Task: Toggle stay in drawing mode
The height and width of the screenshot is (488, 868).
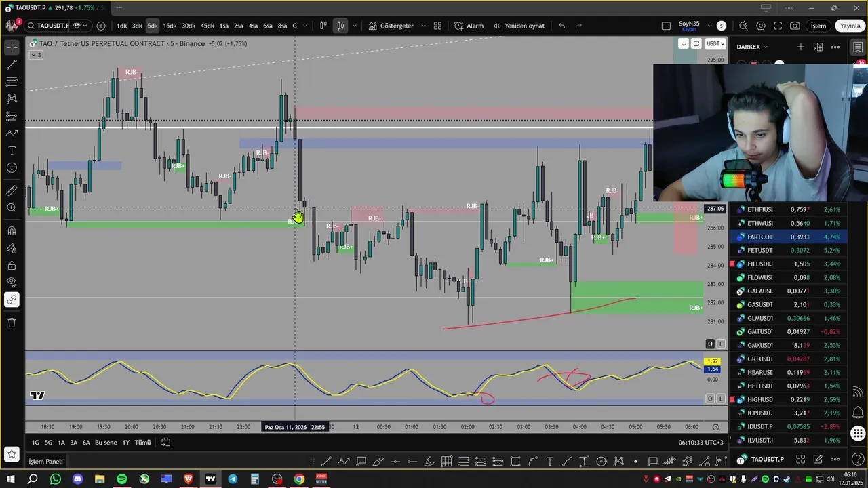Action: (12, 249)
